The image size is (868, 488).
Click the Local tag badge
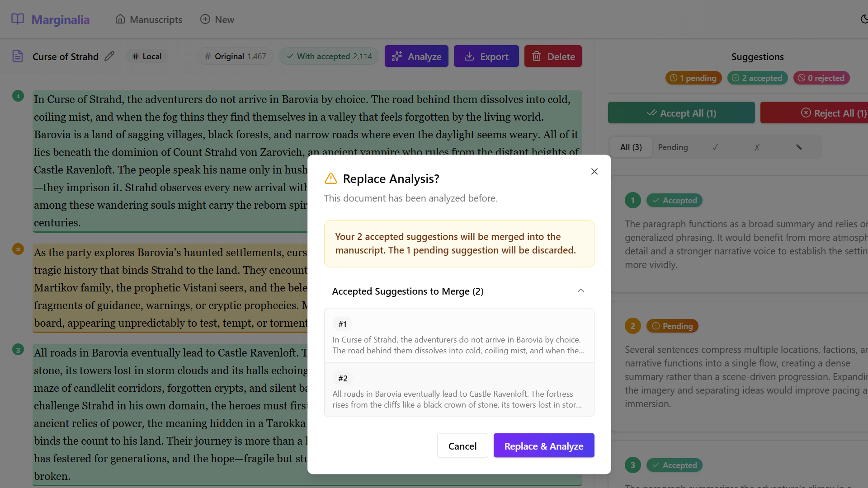[x=147, y=56]
